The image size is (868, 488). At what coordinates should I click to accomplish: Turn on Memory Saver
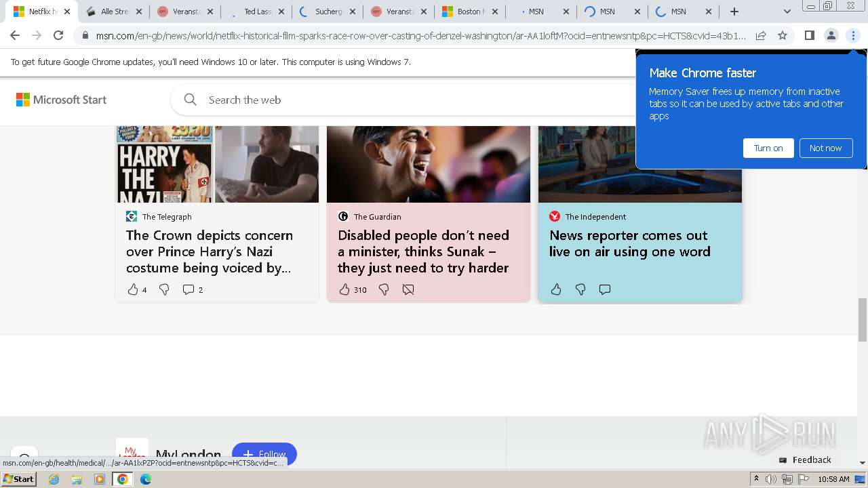coord(768,148)
